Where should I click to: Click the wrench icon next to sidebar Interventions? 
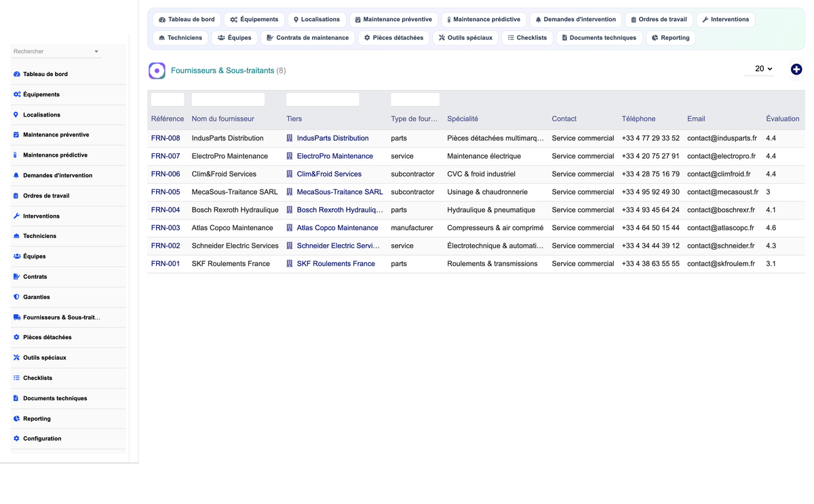16,216
